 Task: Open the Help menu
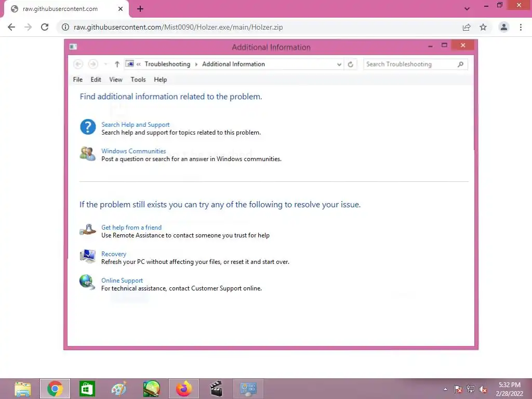coord(160,79)
